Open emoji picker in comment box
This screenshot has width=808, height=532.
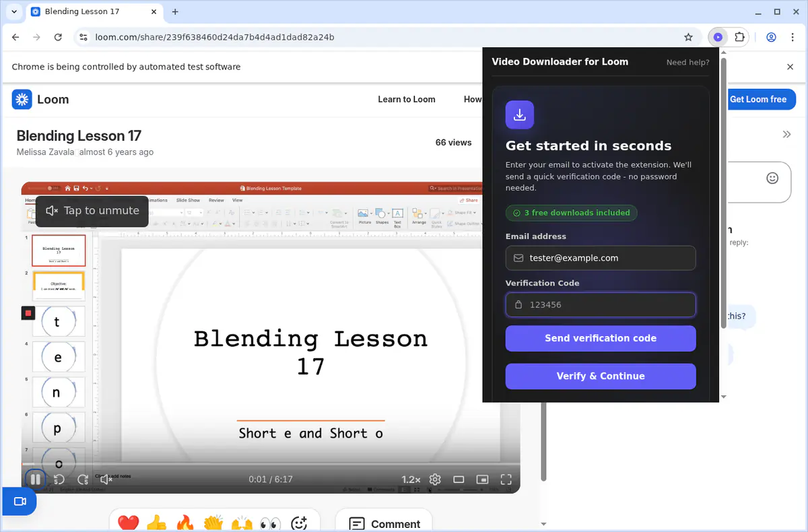pyautogui.click(x=772, y=178)
